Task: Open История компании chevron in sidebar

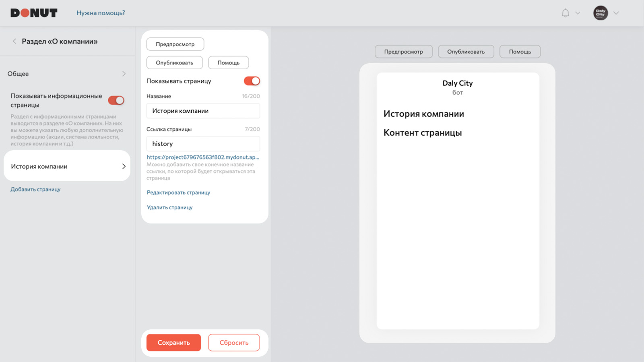Action: [x=124, y=166]
